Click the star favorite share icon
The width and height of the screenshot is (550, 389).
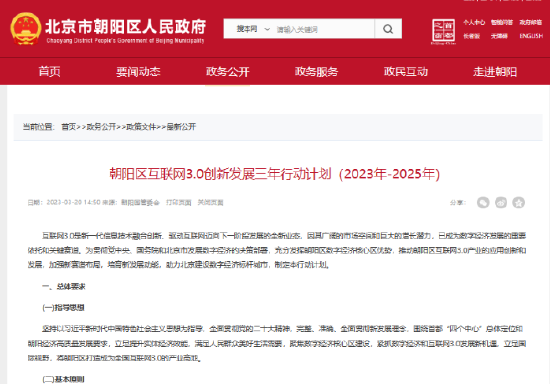tap(518, 202)
